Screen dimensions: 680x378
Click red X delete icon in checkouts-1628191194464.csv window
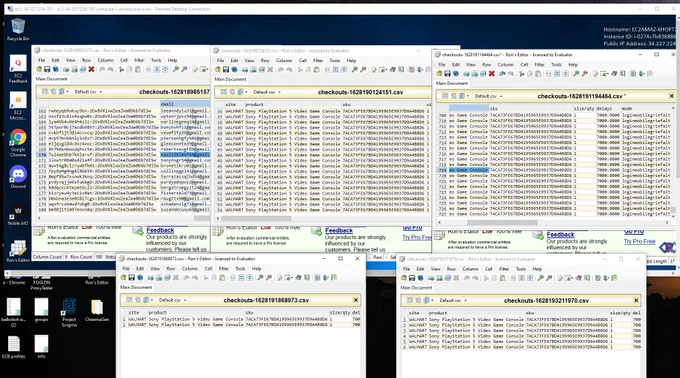click(x=491, y=74)
